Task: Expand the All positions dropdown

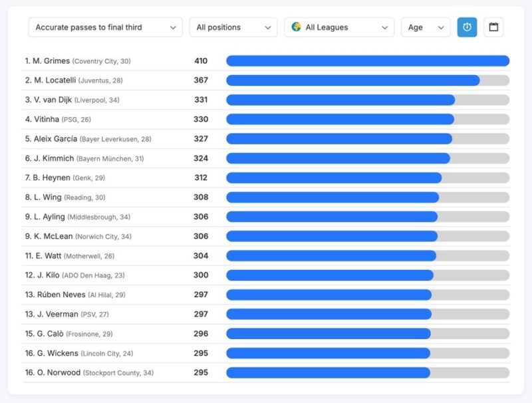Action: [x=233, y=27]
